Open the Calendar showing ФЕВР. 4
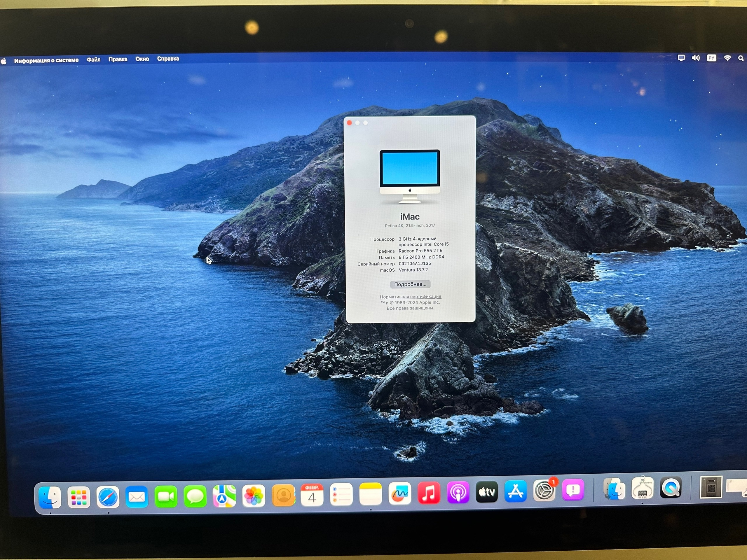Screen dimensions: 747x560 point(312,495)
